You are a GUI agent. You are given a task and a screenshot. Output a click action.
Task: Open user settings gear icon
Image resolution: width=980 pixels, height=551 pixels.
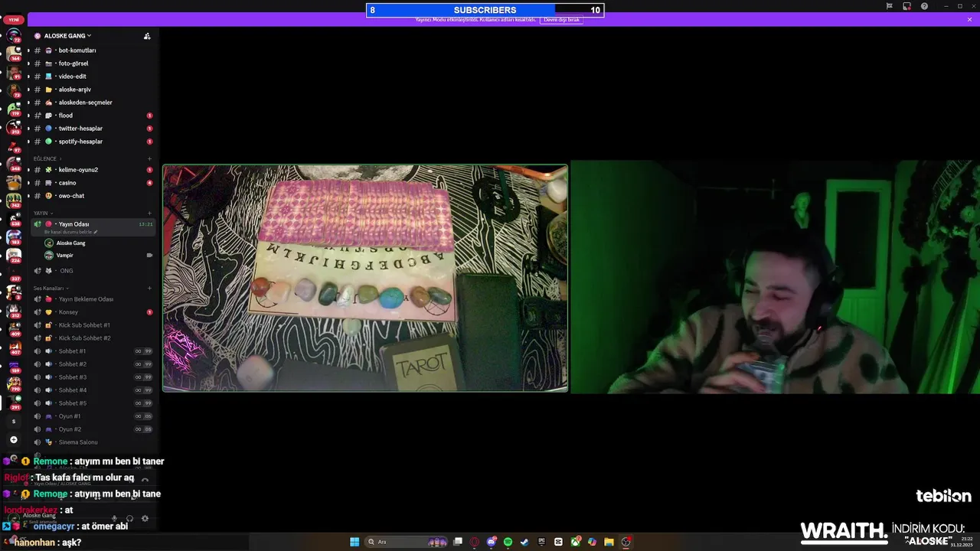pyautogui.click(x=145, y=519)
